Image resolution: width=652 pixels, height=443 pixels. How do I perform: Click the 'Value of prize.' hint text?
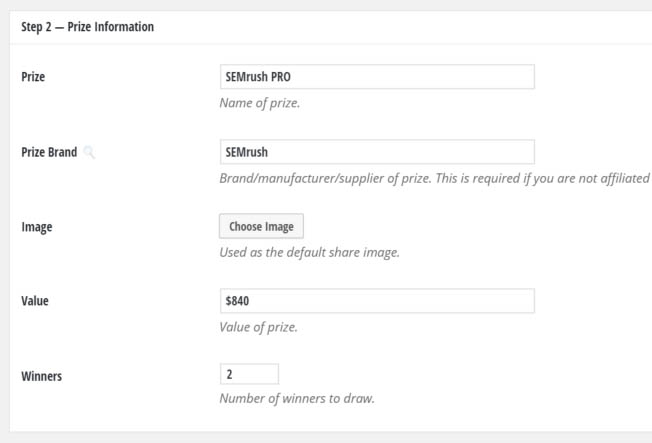258,327
